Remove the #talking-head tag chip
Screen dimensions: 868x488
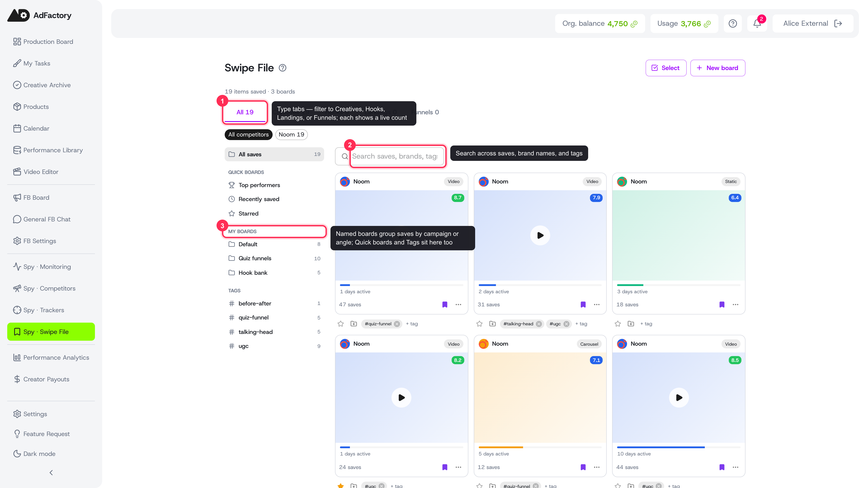(539, 324)
